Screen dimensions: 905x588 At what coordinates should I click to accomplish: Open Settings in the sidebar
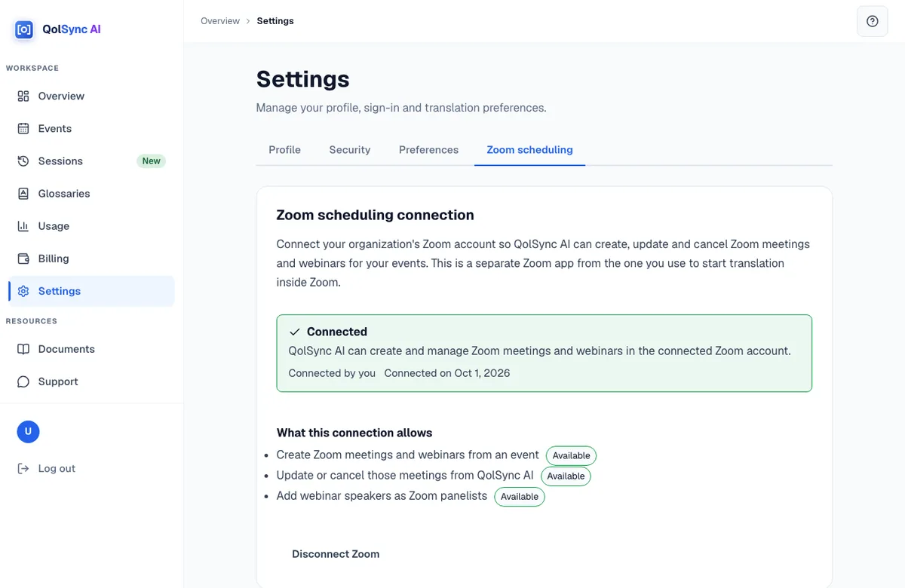click(x=91, y=291)
